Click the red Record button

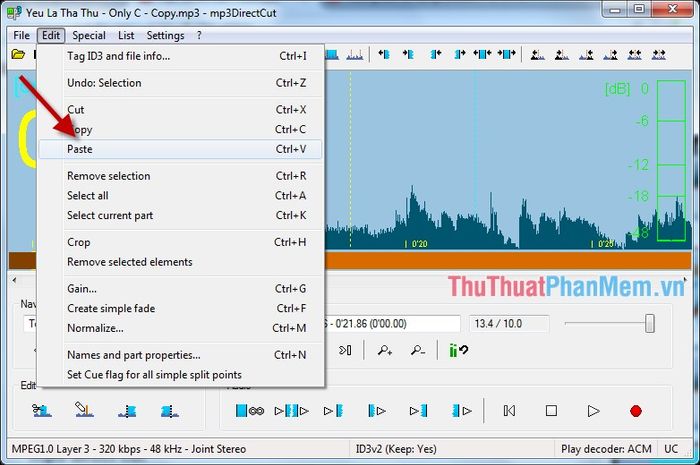click(636, 411)
